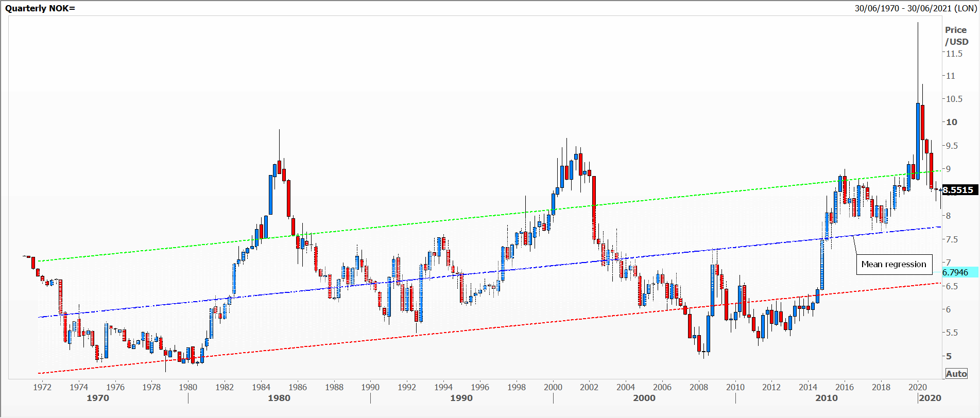Click the 2008 year label on time axis
Viewport: 980px width, 418px height.
point(699,387)
